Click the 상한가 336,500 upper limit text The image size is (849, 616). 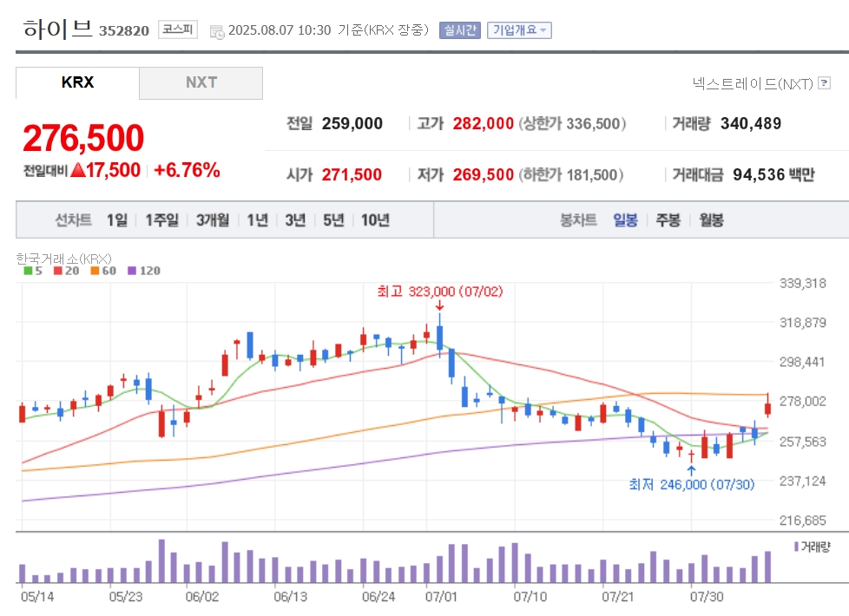coord(572,123)
